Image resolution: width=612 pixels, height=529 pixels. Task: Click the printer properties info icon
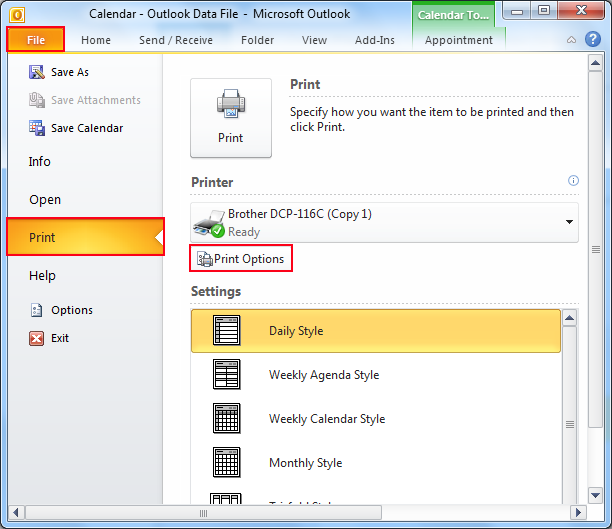point(573,180)
